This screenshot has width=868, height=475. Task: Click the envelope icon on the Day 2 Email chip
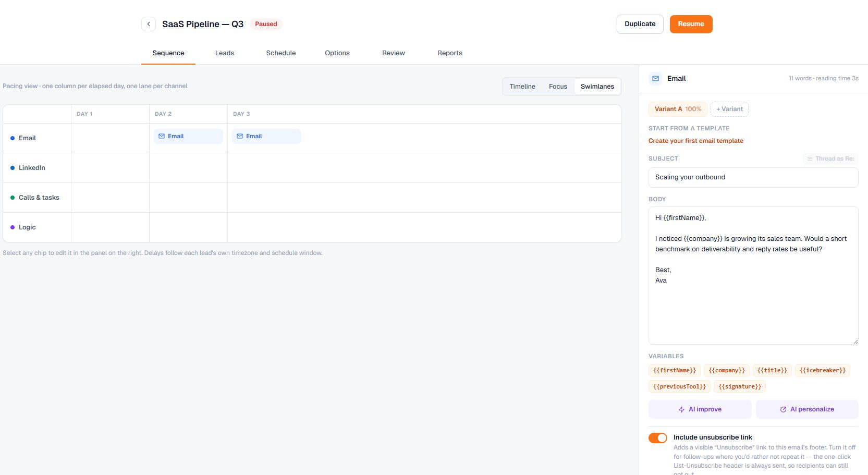[x=162, y=136]
